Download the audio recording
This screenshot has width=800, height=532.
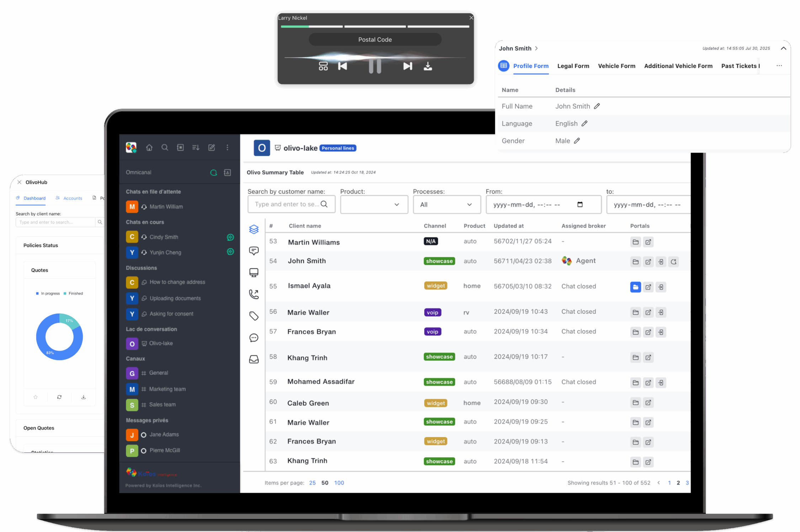(428, 66)
